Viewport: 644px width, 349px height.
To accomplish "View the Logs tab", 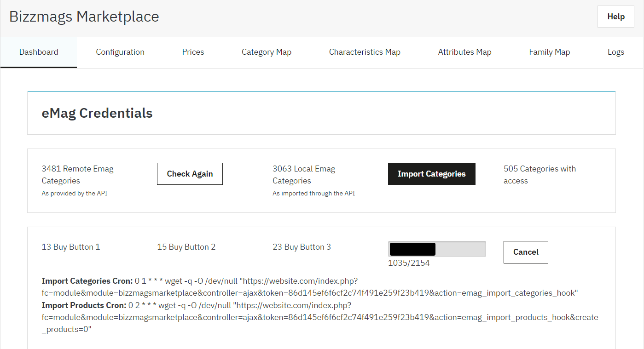I will point(616,52).
